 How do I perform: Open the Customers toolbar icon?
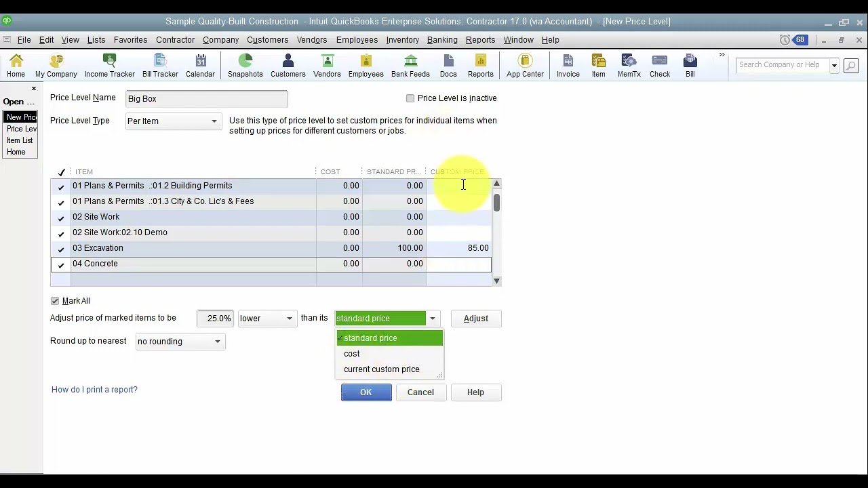tap(288, 66)
